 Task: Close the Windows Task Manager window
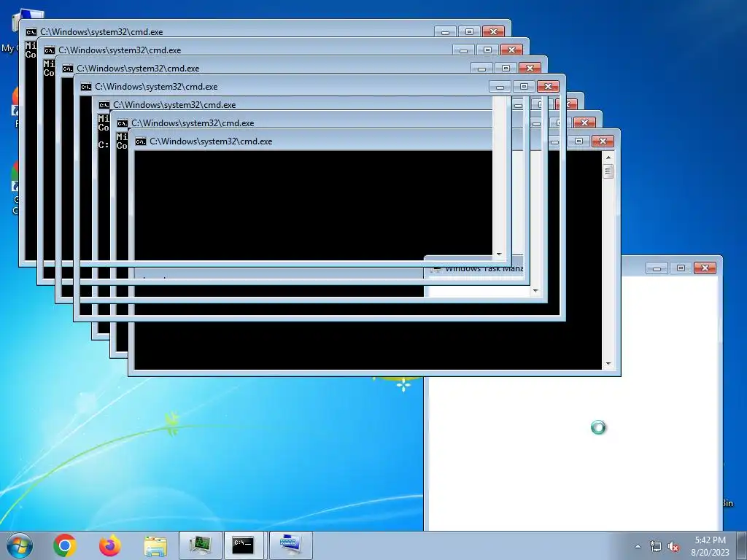coord(705,268)
